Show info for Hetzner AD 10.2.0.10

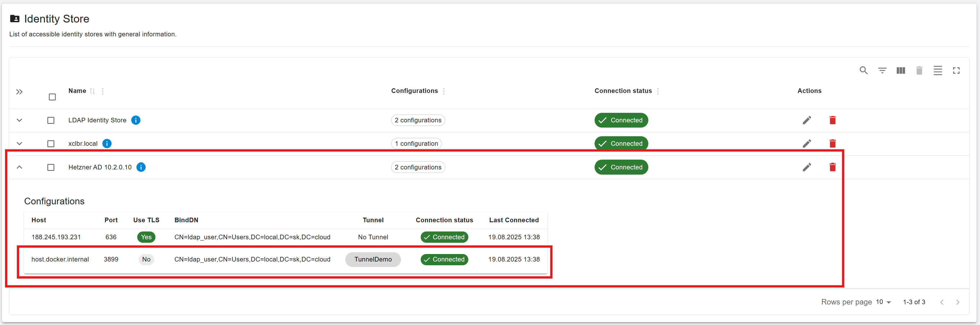141,167
